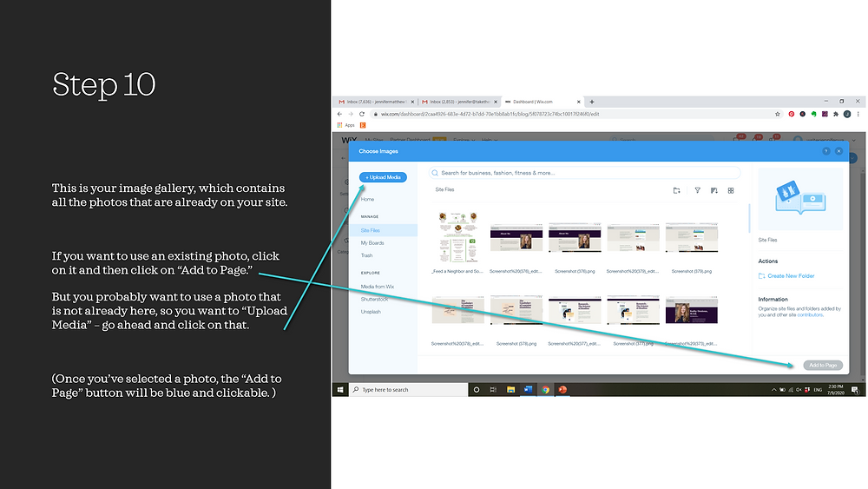The width and height of the screenshot is (868, 489).
Task: Click the magnifier icon in the media search bar
Action: [435, 173]
